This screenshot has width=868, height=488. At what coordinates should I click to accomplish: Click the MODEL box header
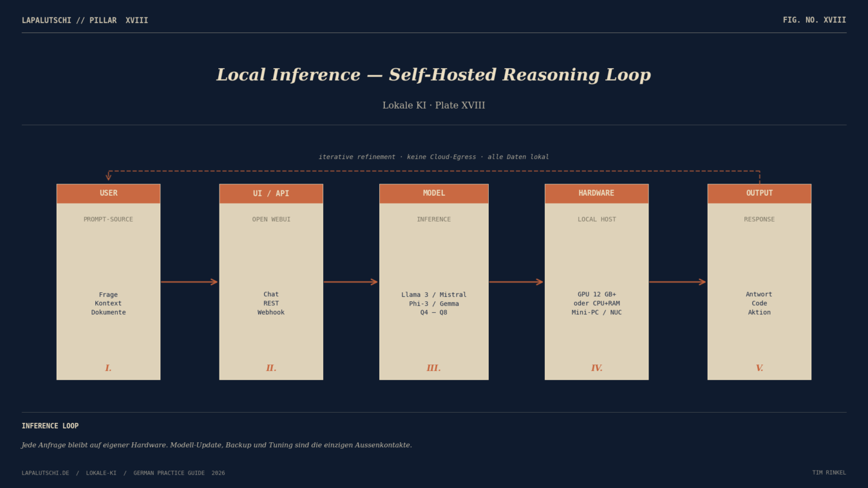click(434, 193)
